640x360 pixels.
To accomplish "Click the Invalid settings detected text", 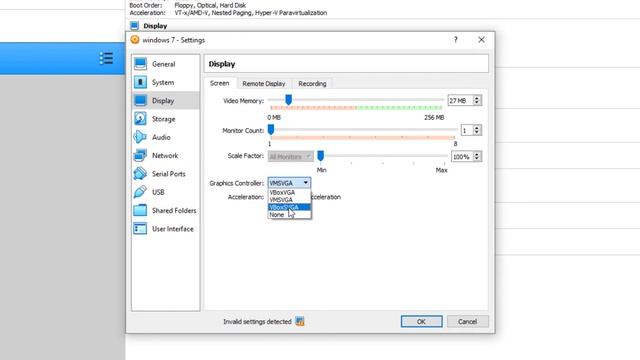I will click(257, 322).
